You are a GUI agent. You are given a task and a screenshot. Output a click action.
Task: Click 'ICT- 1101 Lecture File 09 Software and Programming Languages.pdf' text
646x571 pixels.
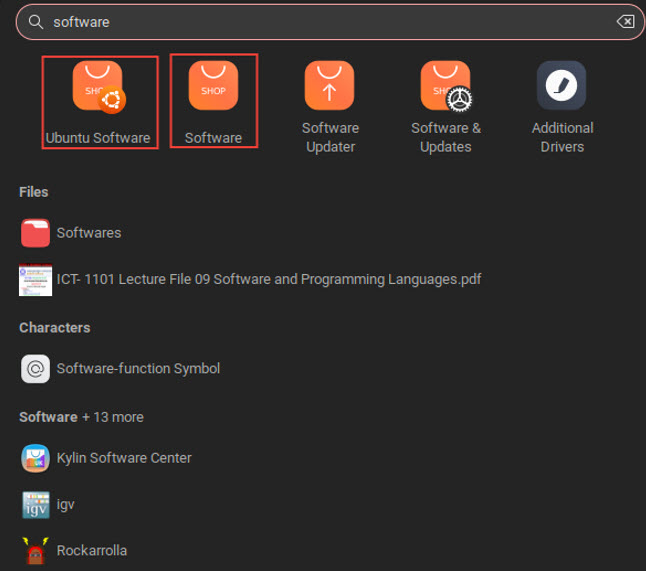pyautogui.click(x=269, y=279)
